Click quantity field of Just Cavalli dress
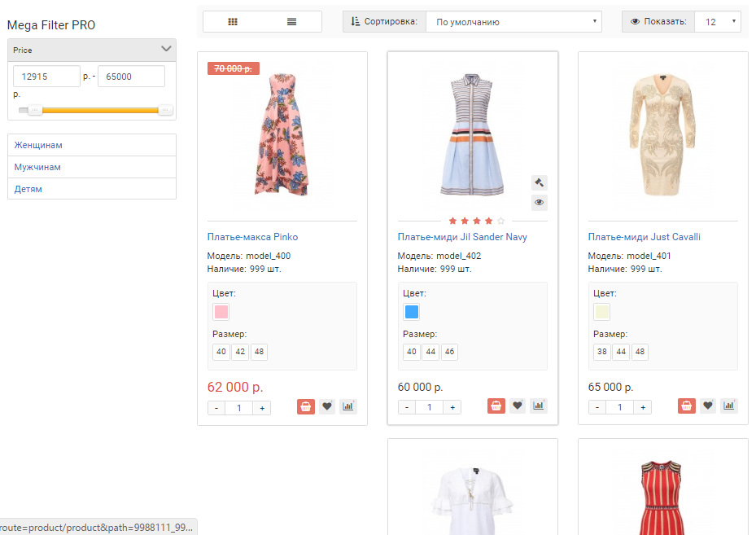The height and width of the screenshot is (535, 756). tap(620, 408)
